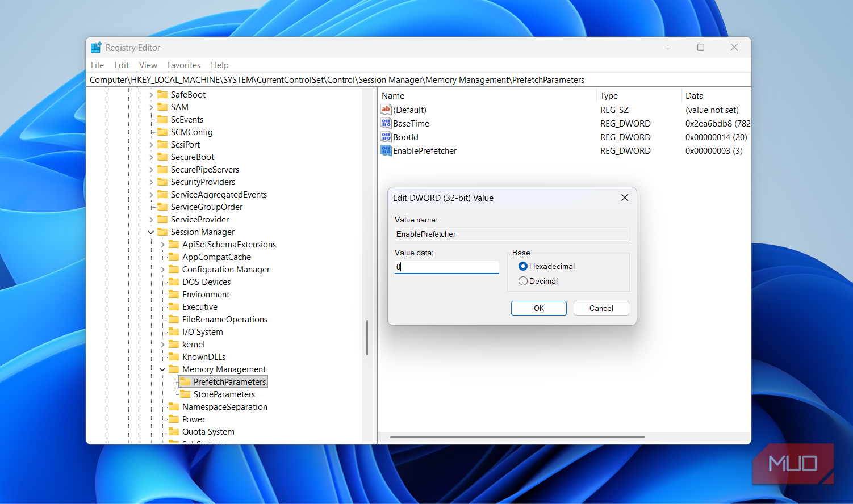
Task: Click the Name column header
Action: coord(393,96)
